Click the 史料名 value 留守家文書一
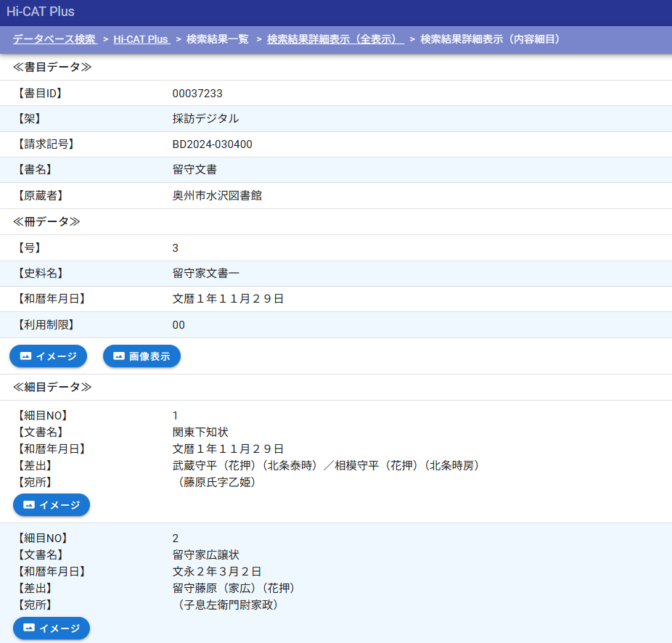 pos(206,274)
